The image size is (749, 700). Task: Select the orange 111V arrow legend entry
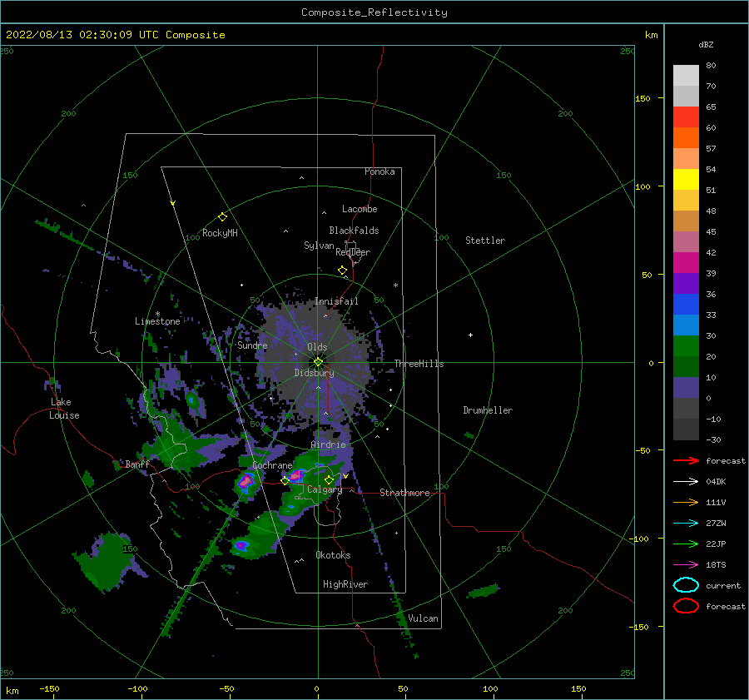[x=686, y=502]
